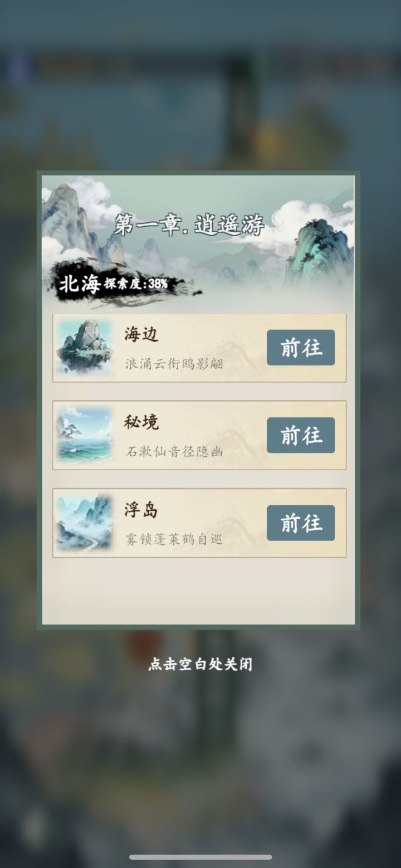This screenshot has height=868, width=401.
Task: Check the 探索度:38% progress label
Action: [x=136, y=284]
